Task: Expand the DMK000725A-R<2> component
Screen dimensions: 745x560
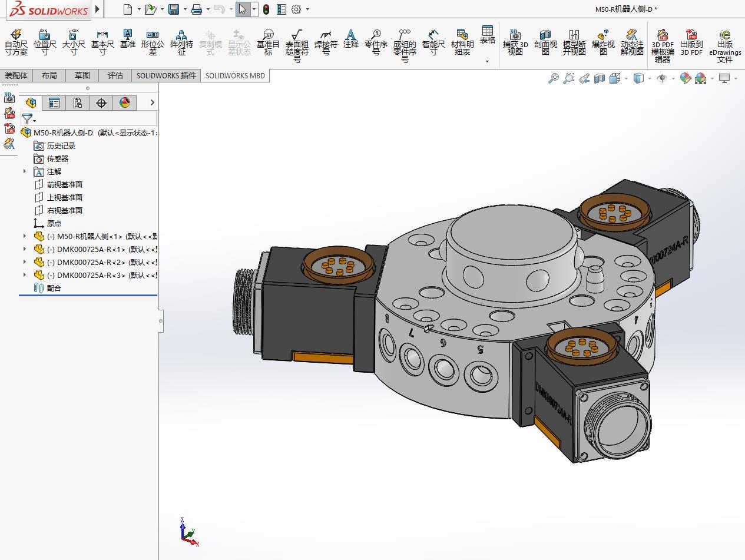Action: click(x=25, y=262)
